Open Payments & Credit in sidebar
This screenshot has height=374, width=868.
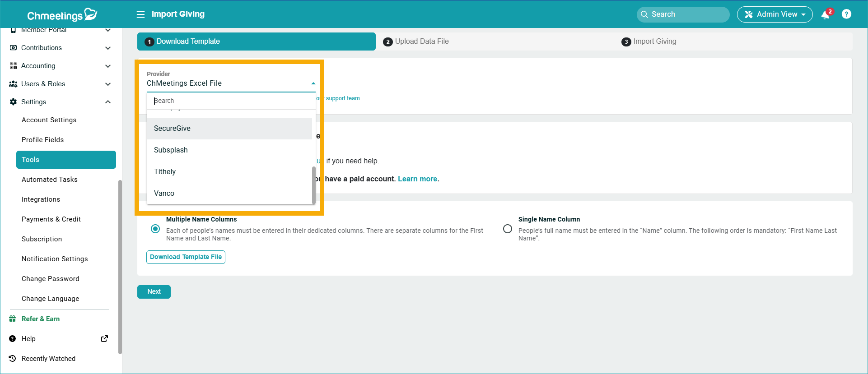[51, 219]
